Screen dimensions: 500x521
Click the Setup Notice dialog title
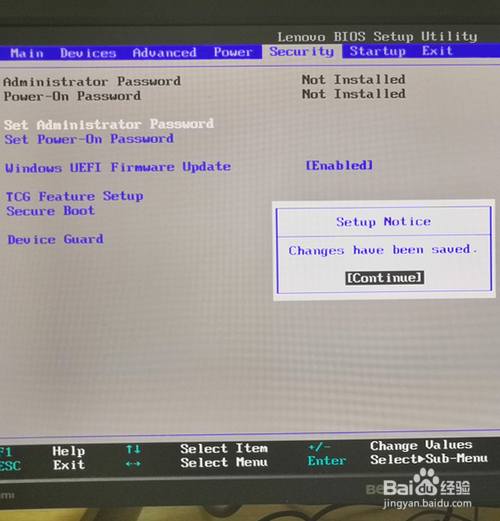[383, 222]
